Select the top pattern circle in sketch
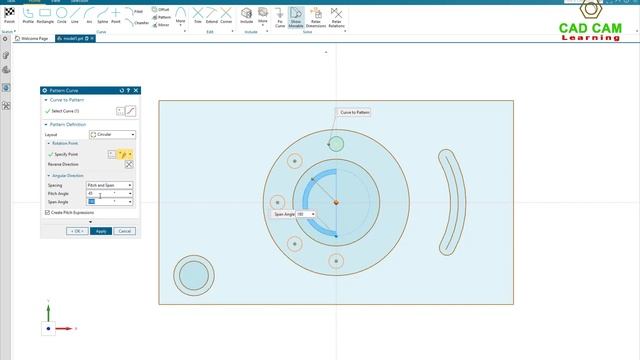This screenshot has width=640, height=360. 336,144
